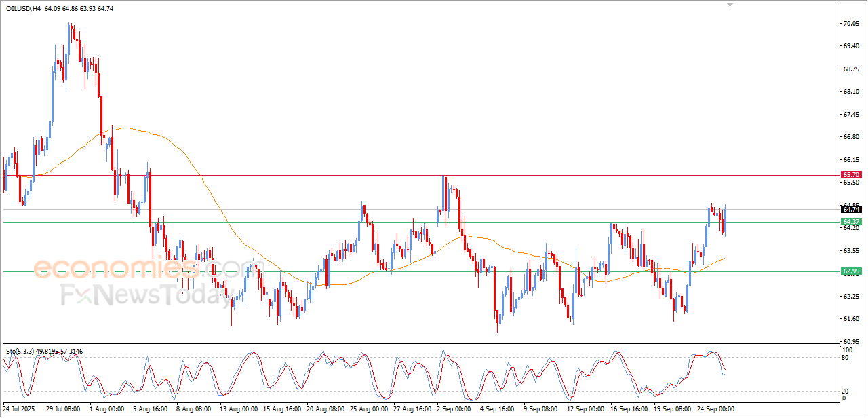
Task: Click the 68.10 price axis value
Action: (x=852, y=92)
